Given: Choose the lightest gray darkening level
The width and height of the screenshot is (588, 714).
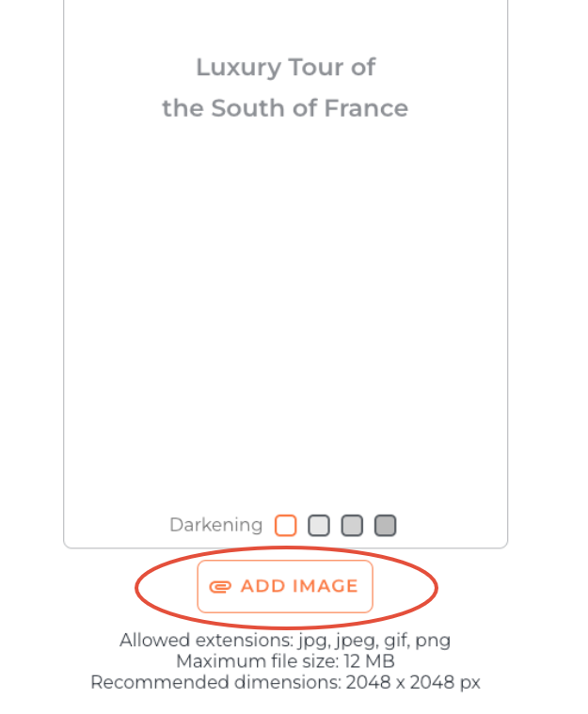Looking at the screenshot, I should (x=319, y=525).
